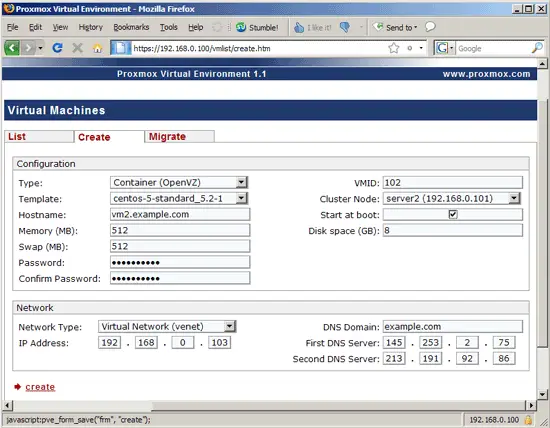Switch to the Migrate tab
The height and width of the screenshot is (428, 550).
(x=179, y=136)
